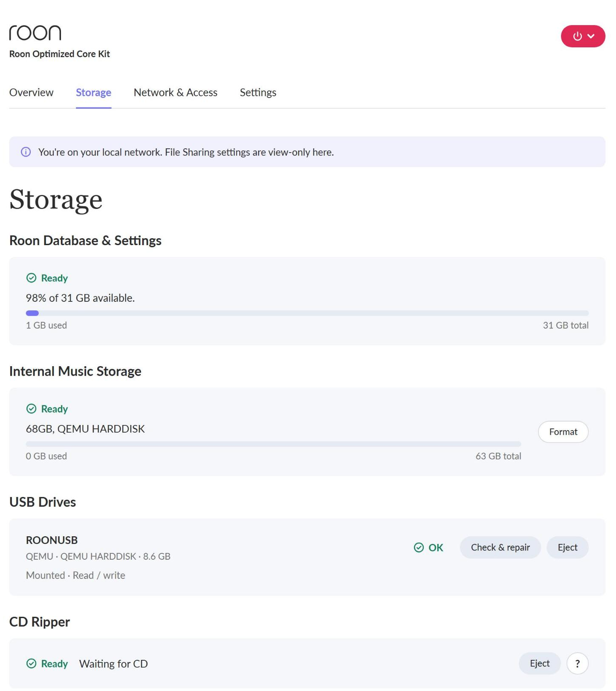Run Check & repair on ROONUSB

click(500, 548)
